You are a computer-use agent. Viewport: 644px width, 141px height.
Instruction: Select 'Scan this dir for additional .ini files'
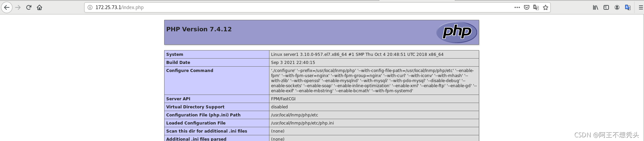(207, 131)
